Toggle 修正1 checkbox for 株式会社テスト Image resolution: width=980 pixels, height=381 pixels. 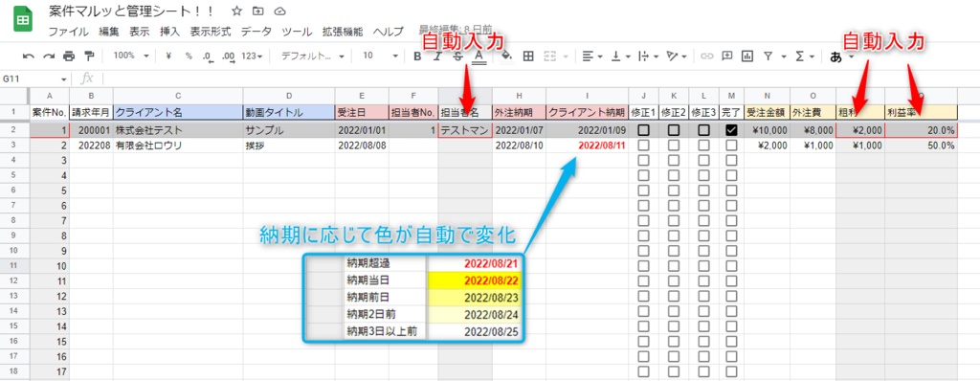[643, 130]
